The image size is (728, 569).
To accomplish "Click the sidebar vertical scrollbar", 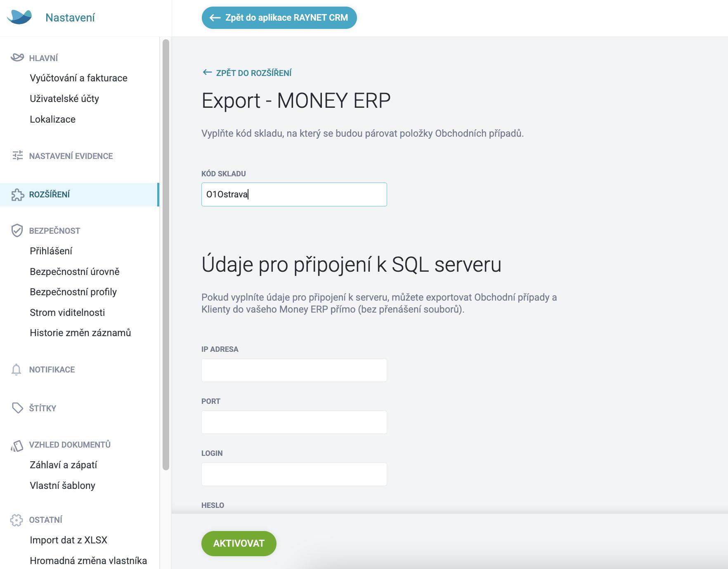I will [166, 255].
